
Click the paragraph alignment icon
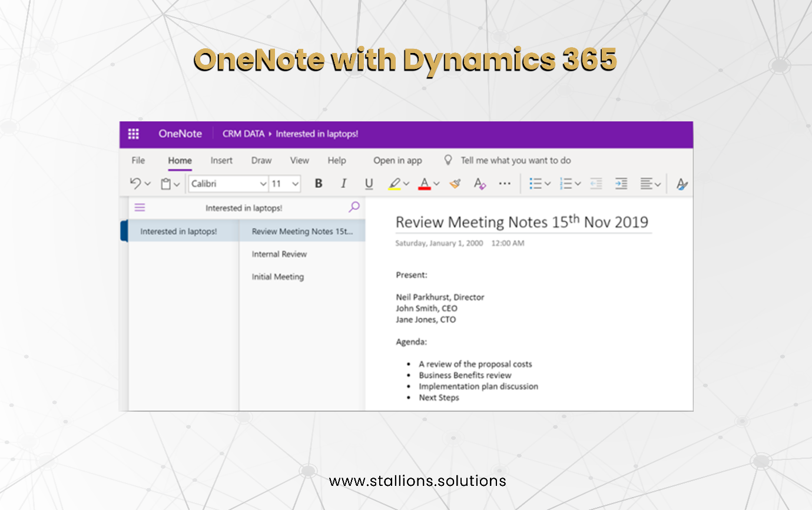pos(647,184)
